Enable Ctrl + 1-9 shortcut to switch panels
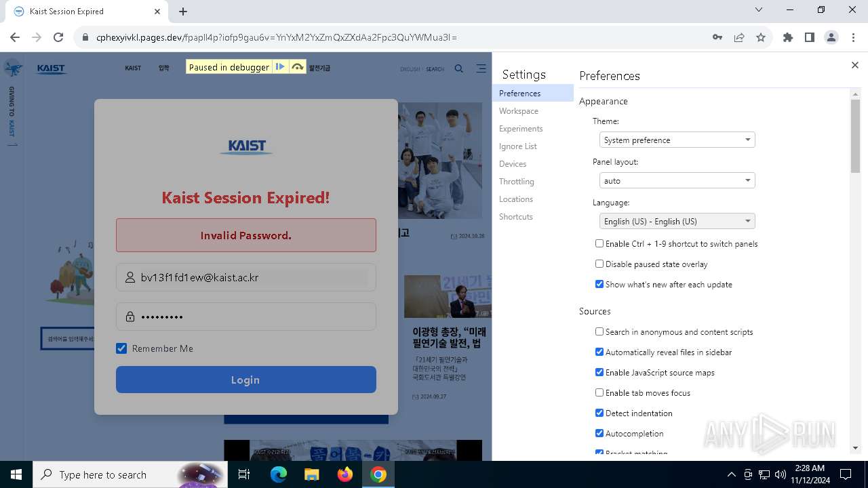 pyautogui.click(x=599, y=243)
